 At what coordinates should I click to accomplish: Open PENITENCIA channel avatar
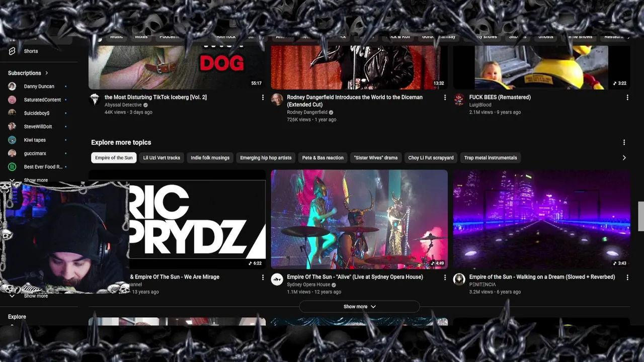459,279
